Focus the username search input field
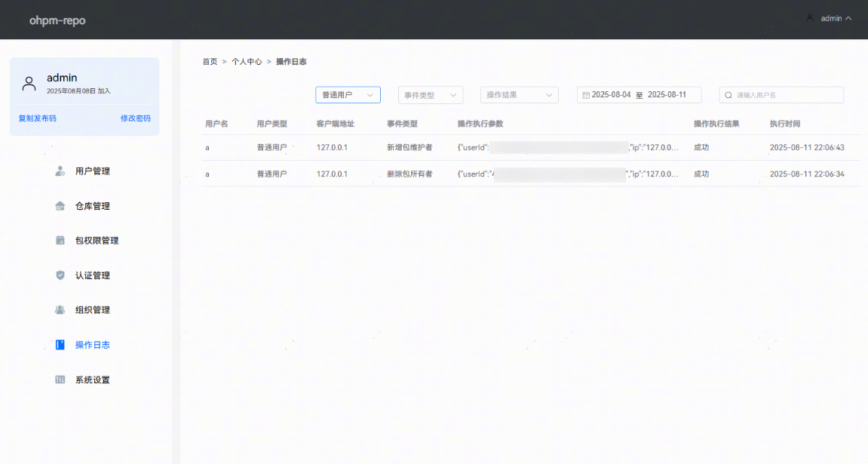This screenshot has width=868, height=464. [787, 95]
